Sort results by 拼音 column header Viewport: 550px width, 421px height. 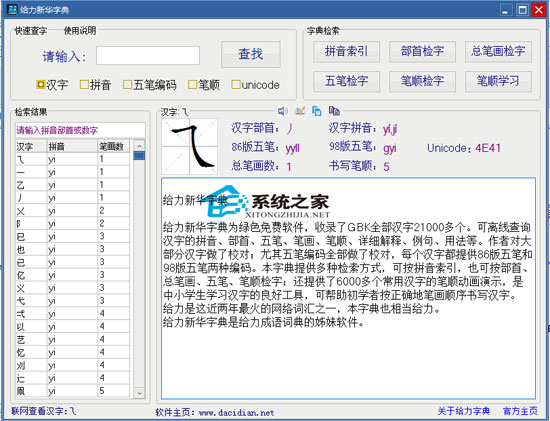click(x=72, y=146)
